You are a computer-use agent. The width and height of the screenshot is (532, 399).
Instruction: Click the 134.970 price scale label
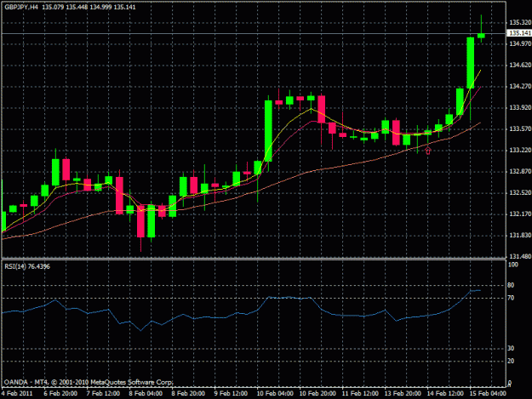(520, 43)
